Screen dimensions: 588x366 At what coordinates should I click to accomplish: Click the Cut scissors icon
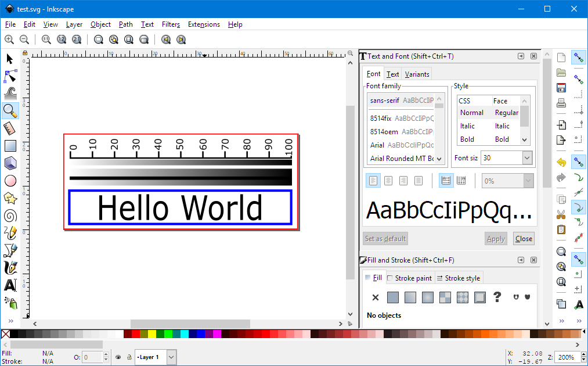(x=561, y=214)
